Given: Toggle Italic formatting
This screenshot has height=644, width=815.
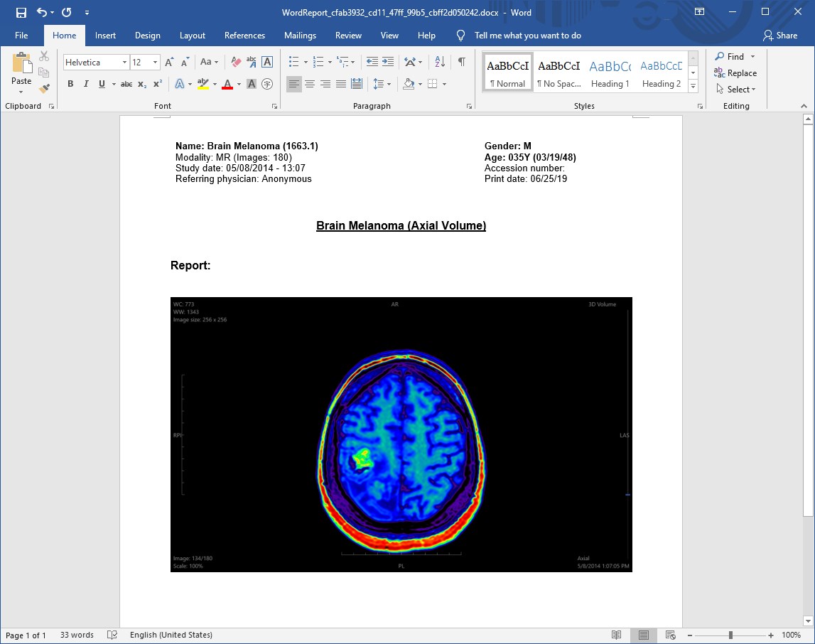Looking at the screenshot, I should [x=86, y=84].
